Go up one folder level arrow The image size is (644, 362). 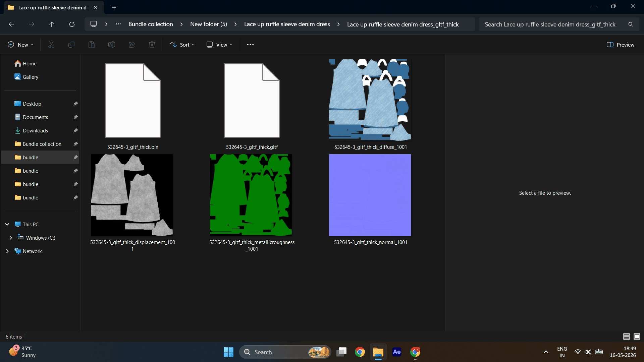(52, 24)
